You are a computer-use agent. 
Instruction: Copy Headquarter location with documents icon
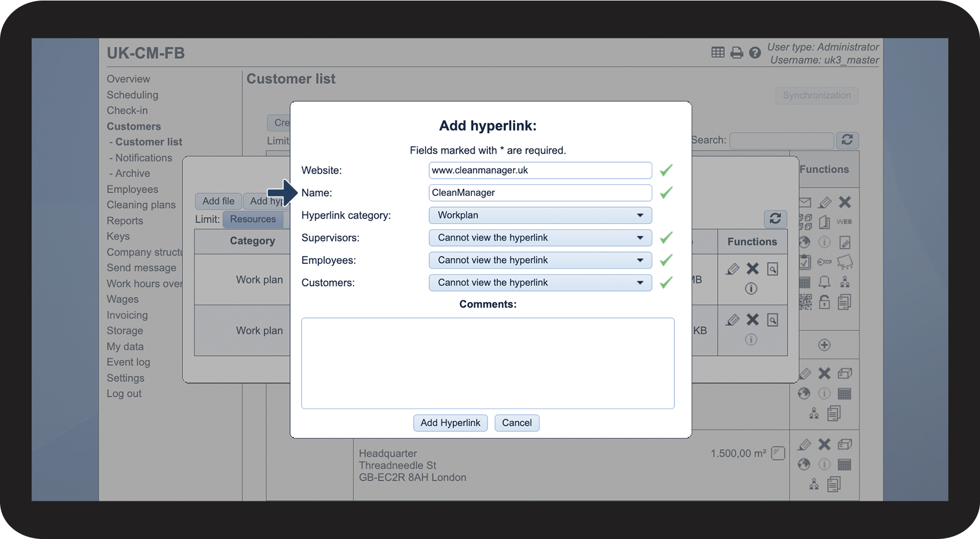(834, 485)
